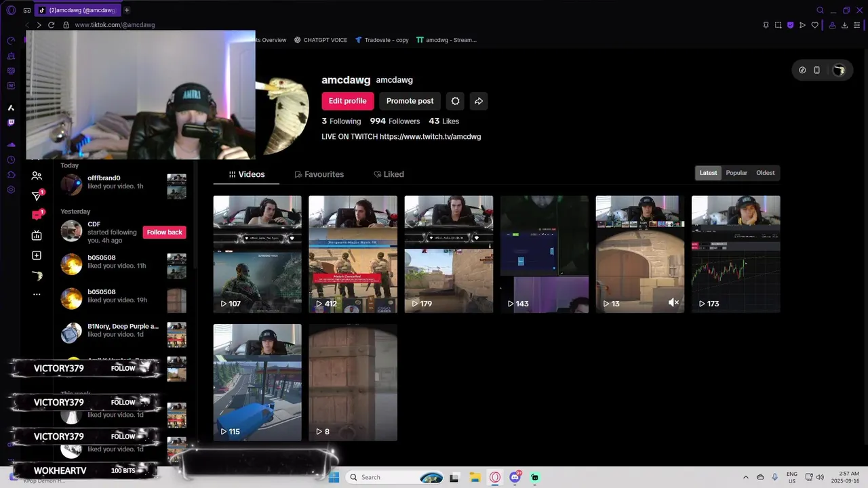Image resolution: width=868 pixels, height=488 pixels.
Task: Open B1Nory, Deep Purple notification
Action: point(123,334)
